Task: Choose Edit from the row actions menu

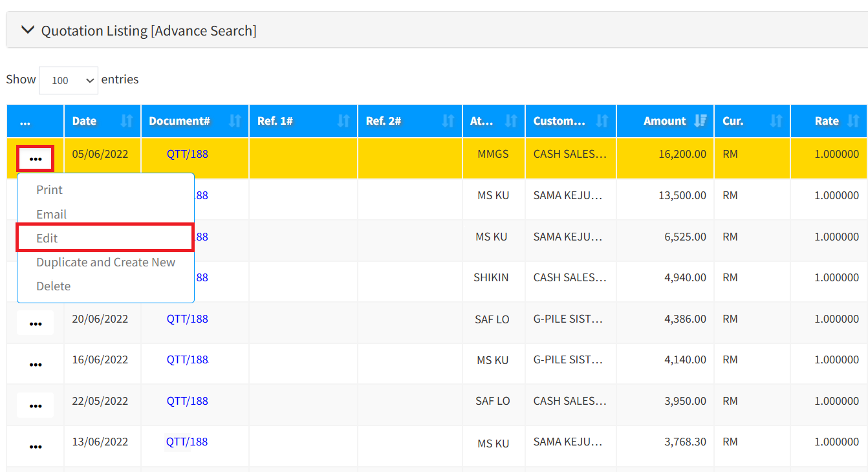Action: (x=47, y=238)
